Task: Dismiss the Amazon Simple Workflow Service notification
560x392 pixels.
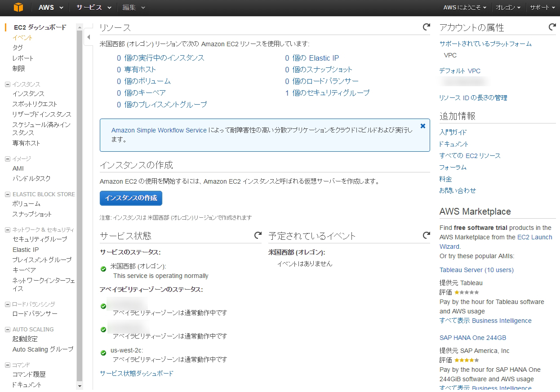Action: (422, 126)
